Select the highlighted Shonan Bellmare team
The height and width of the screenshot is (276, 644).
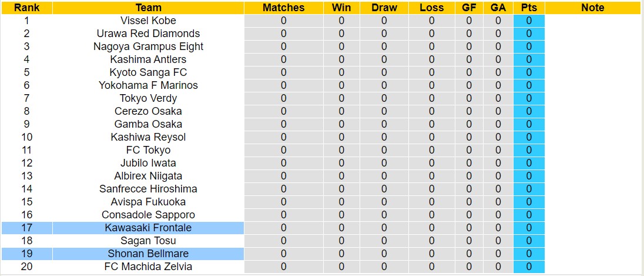[148, 254]
